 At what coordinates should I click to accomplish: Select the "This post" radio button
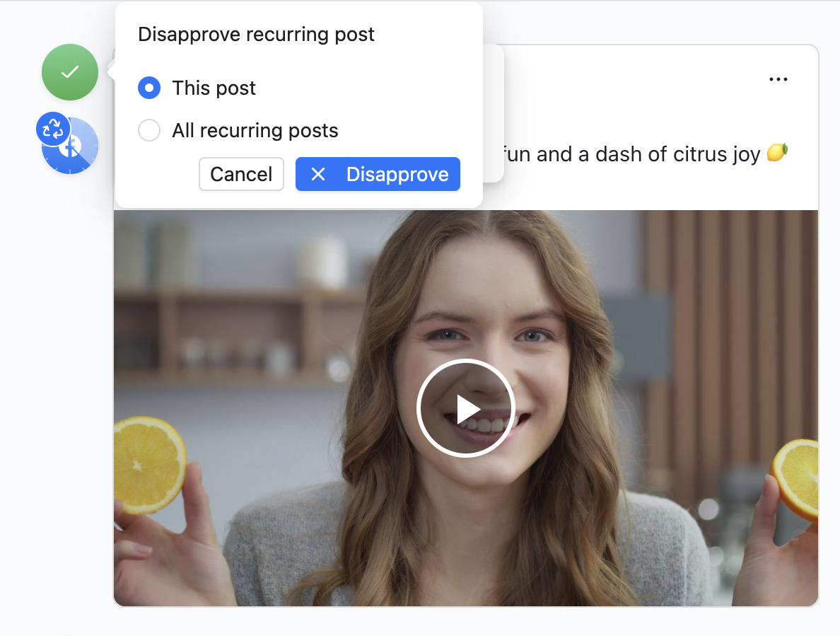pyautogui.click(x=149, y=88)
